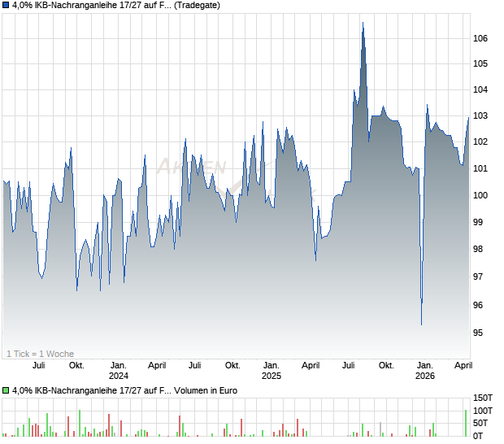Click the 101 price axis label

point(480,168)
